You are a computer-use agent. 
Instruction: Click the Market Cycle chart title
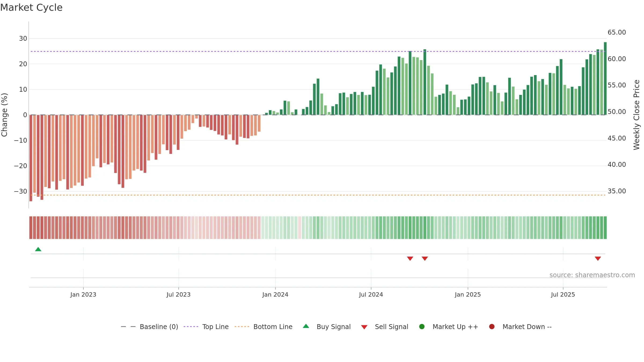tap(31, 8)
